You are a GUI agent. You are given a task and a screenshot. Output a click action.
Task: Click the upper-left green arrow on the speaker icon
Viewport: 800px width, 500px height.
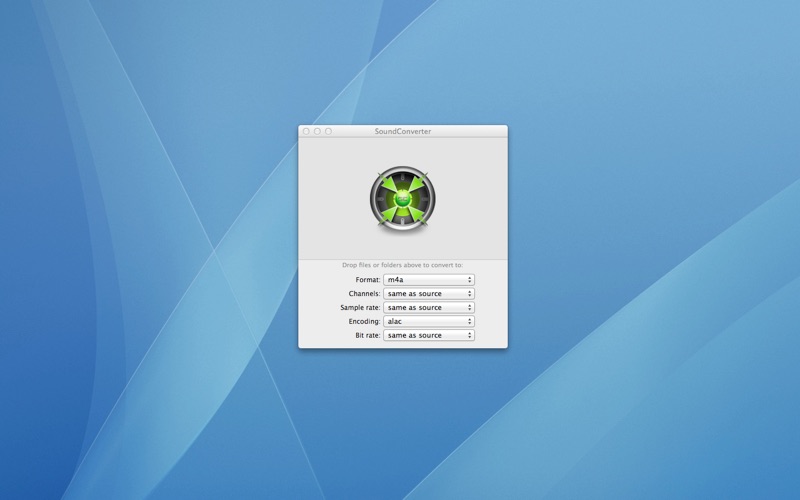pos(387,186)
